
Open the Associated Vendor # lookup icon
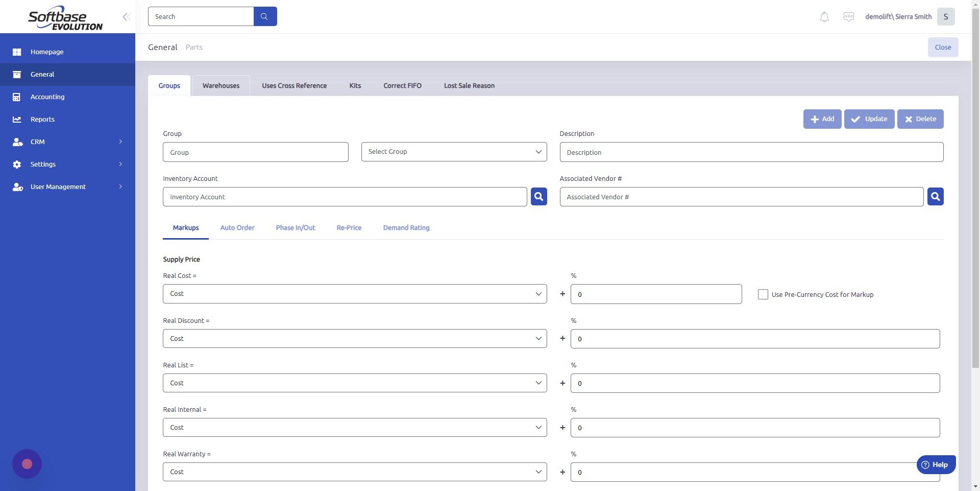(x=935, y=196)
